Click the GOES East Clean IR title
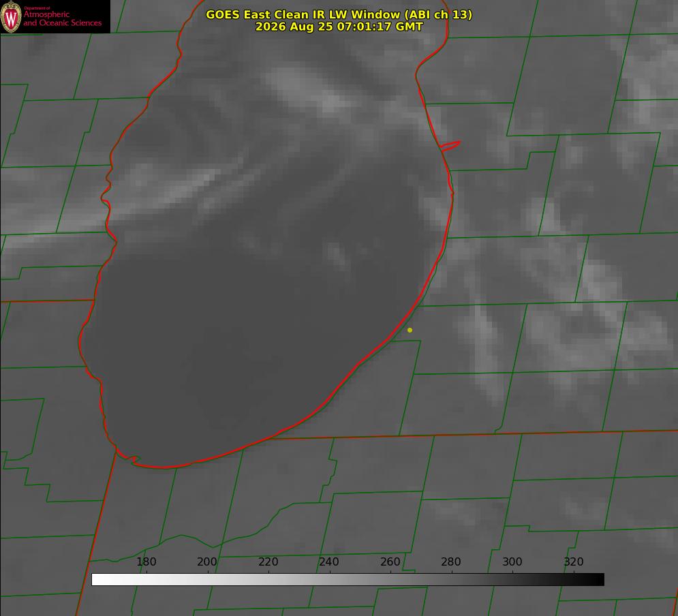Viewport: 678px width, 616px height. (339, 14)
